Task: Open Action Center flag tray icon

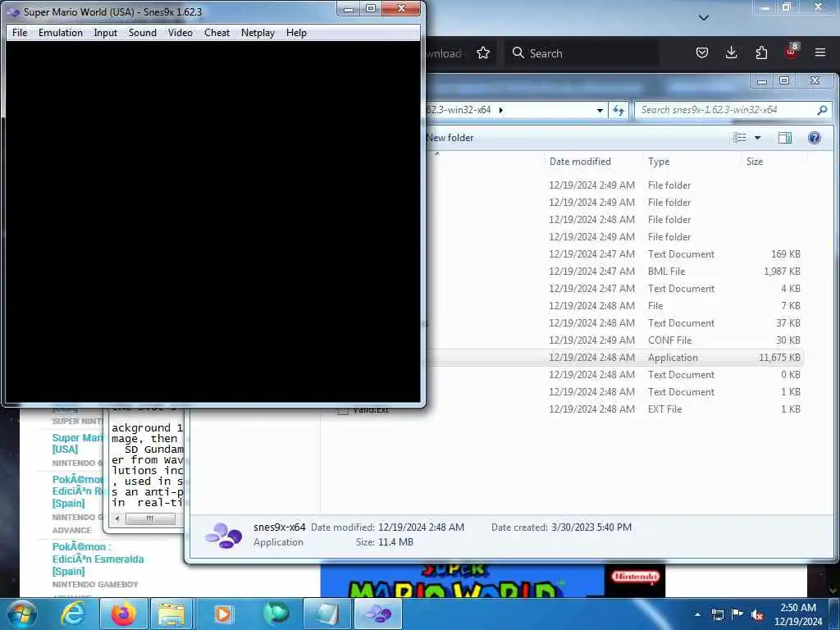Action: point(737,614)
